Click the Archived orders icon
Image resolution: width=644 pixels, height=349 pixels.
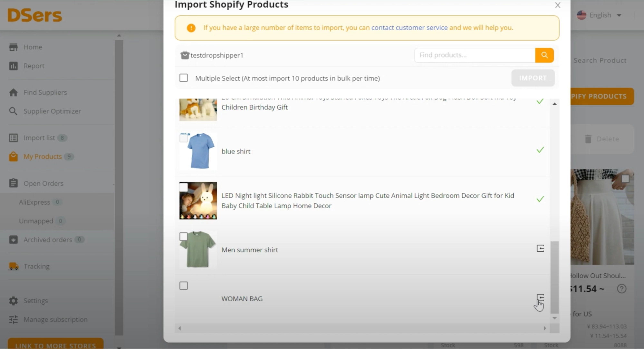click(x=13, y=240)
